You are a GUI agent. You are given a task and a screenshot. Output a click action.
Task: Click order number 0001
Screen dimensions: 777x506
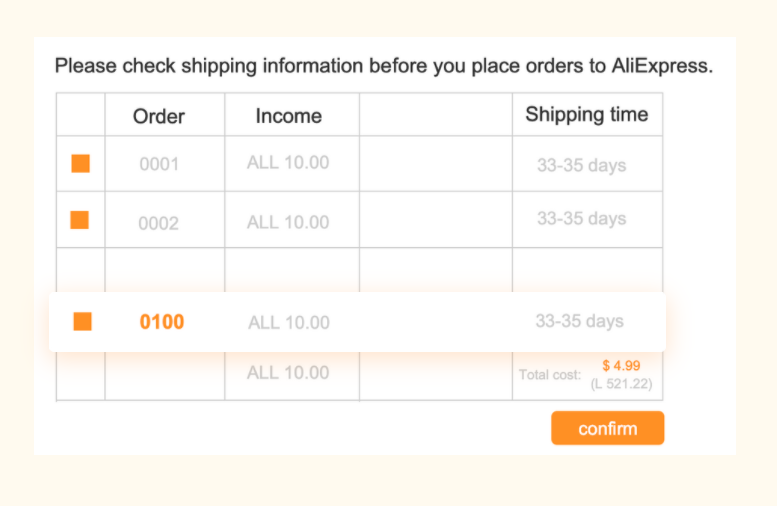[x=159, y=164]
